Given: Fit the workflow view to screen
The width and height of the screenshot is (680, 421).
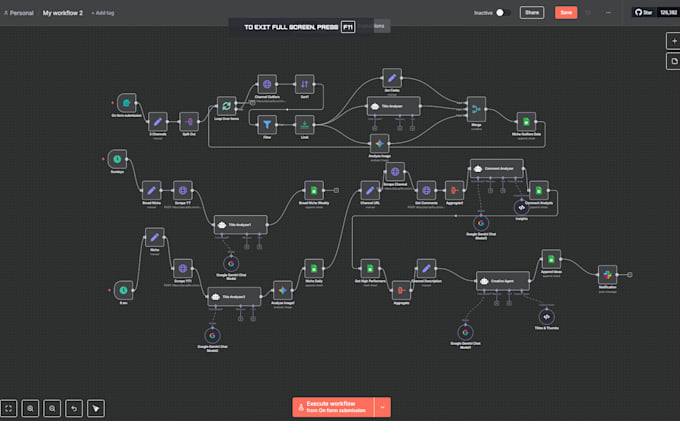Looking at the screenshot, I should tap(9, 408).
